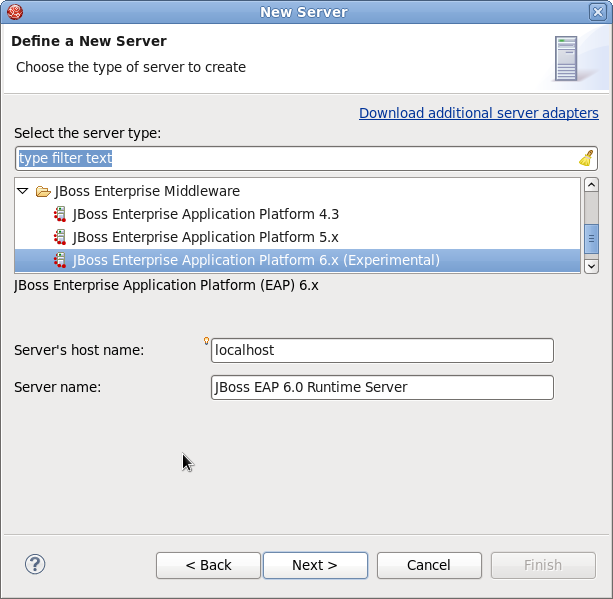Screen dimensions: 613x599
Task: Go to the previous page with Back
Action: pos(208,565)
